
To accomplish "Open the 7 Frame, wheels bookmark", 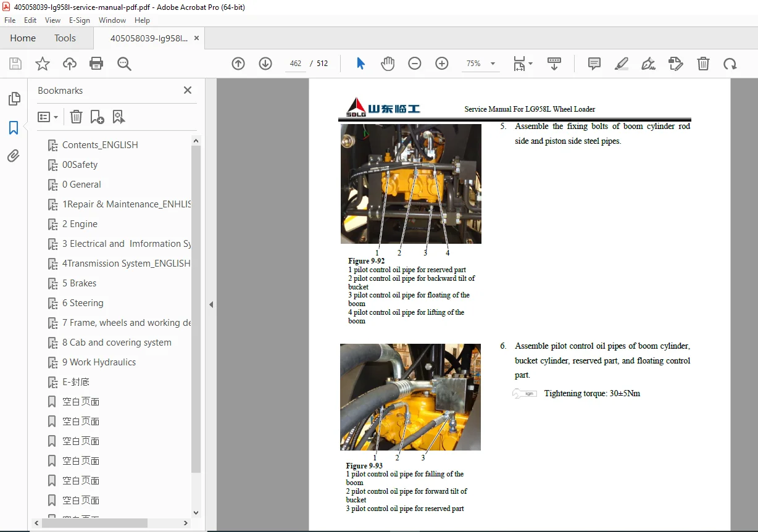I will pos(127,323).
